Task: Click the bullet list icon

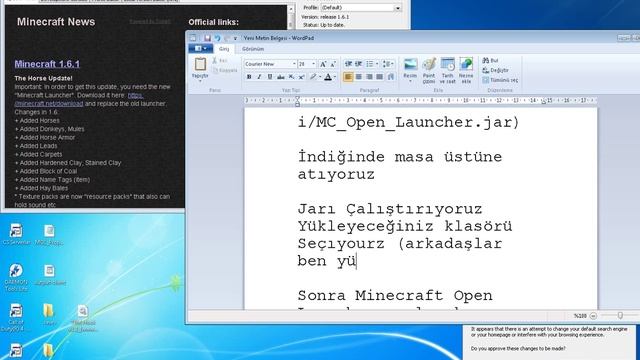Action: click(x=369, y=64)
